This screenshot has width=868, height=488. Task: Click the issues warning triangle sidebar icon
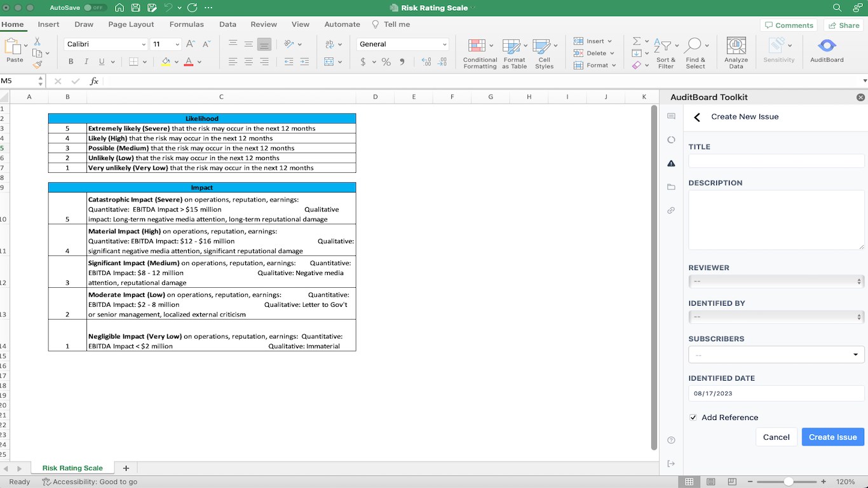[671, 163]
